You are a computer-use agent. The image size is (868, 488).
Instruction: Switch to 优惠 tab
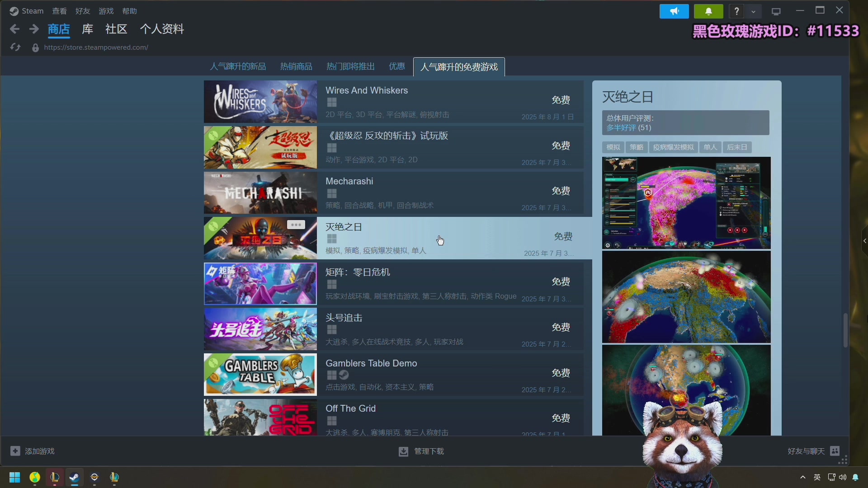397,67
